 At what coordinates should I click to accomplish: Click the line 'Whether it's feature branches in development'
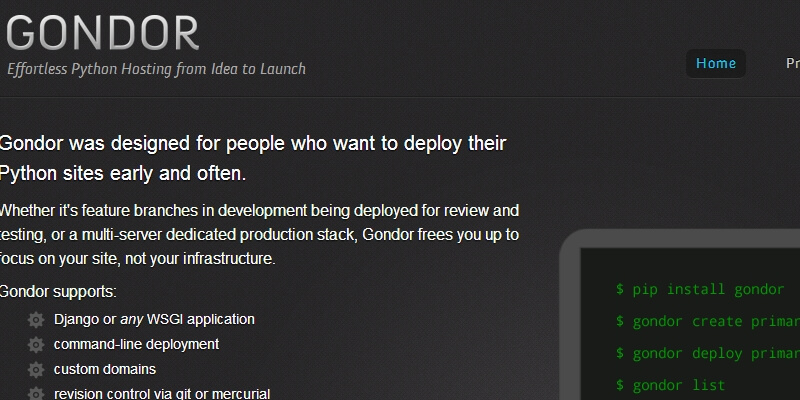(259, 210)
